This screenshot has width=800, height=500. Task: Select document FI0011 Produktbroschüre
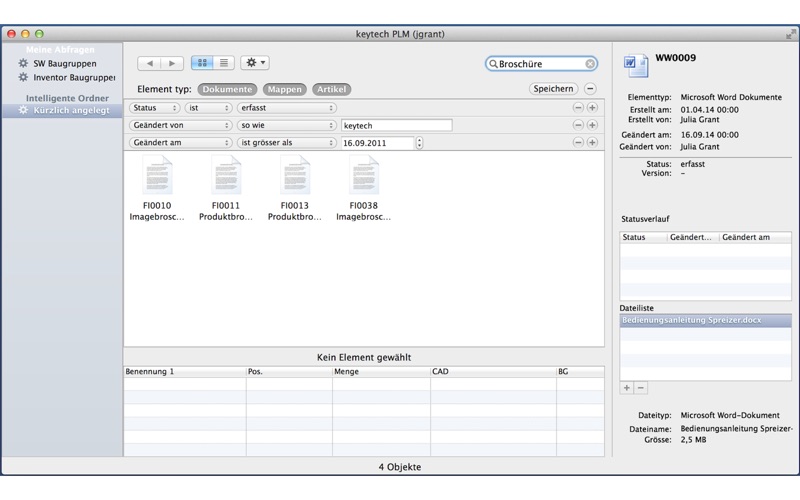pyautogui.click(x=226, y=188)
